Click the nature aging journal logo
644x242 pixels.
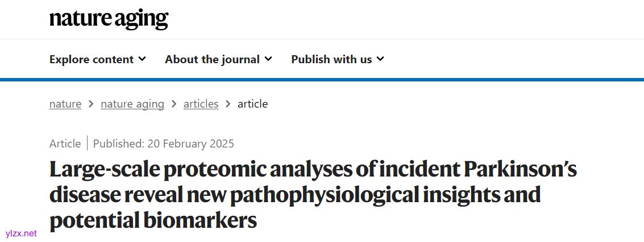click(x=109, y=18)
